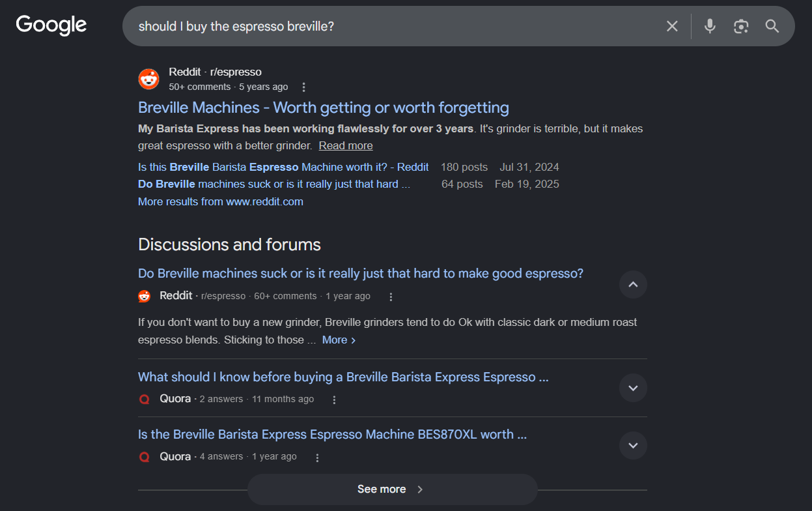This screenshot has width=812, height=511.
Task: Click the 'Discussions and forums' heading
Action: (x=229, y=244)
